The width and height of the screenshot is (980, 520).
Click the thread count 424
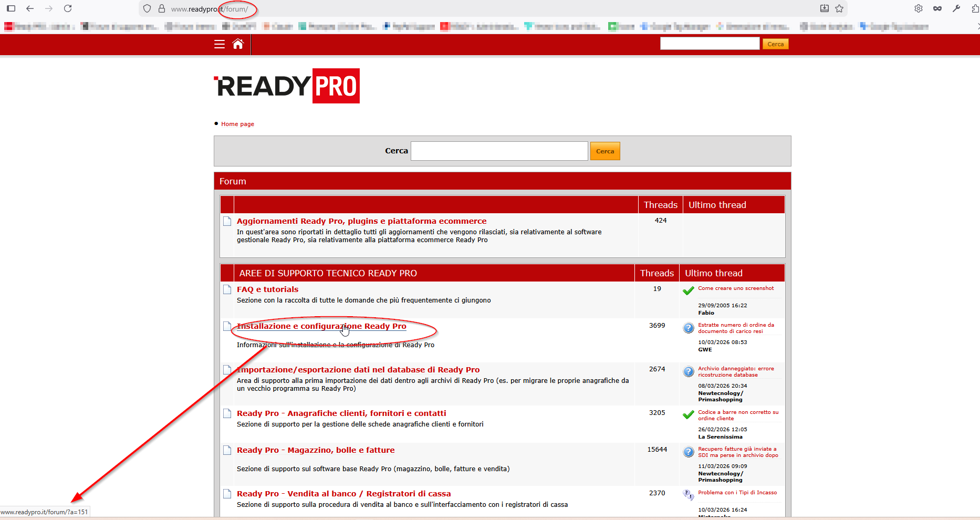(661, 221)
